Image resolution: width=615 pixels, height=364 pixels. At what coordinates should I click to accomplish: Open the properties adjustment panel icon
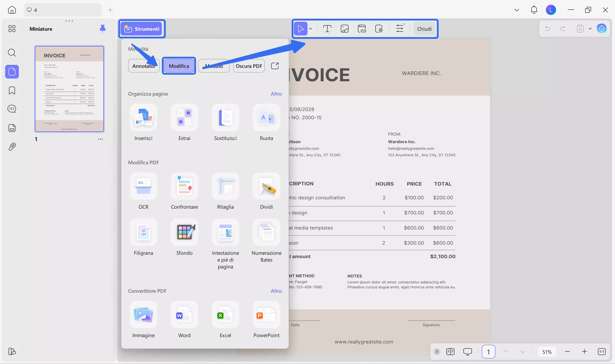pos(400,28)
